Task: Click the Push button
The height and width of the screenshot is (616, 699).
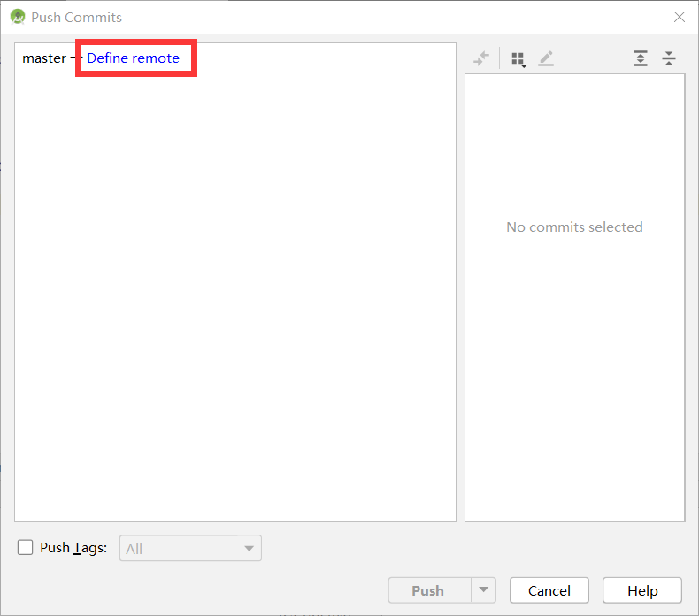Action: (x=429, y=590)
